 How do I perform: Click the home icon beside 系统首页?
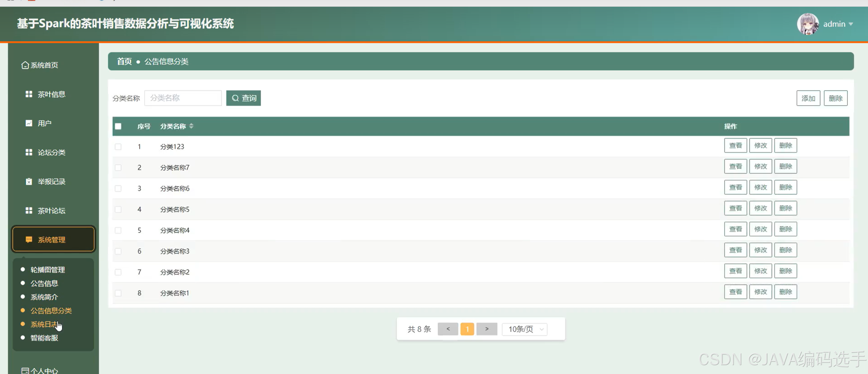coord(25,65)
